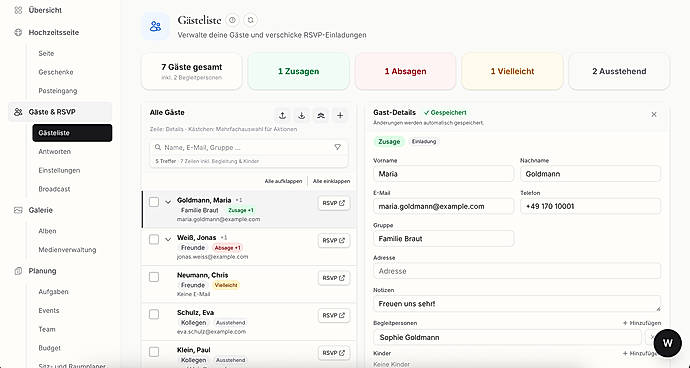Click the Telefon field with +49 170 10001
The height and width of the screenshot is (368, 690).
590,206
